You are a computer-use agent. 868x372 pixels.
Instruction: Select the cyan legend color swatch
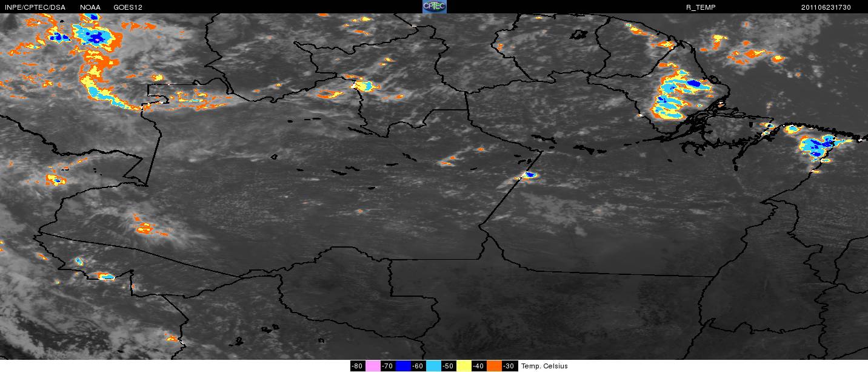point(433,366)
